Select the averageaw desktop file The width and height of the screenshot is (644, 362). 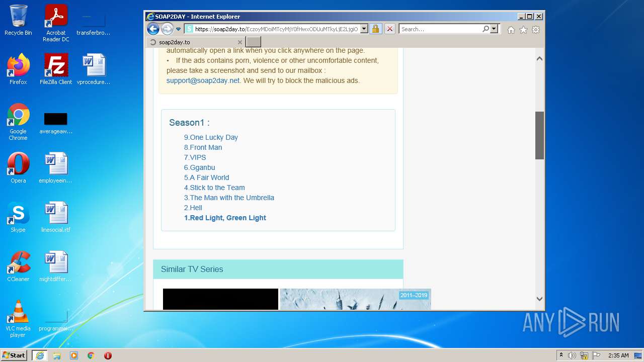click(56, 123)
